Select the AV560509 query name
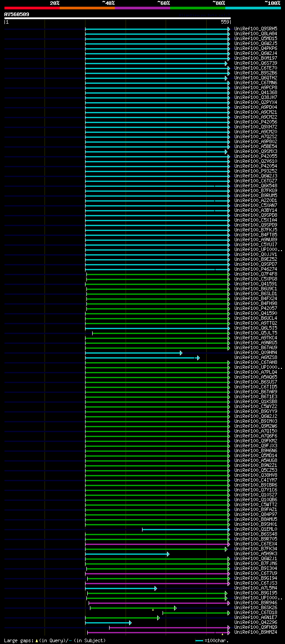Viewport: 285px width, 644px height. pyautogui.click(x=17, y=14)
